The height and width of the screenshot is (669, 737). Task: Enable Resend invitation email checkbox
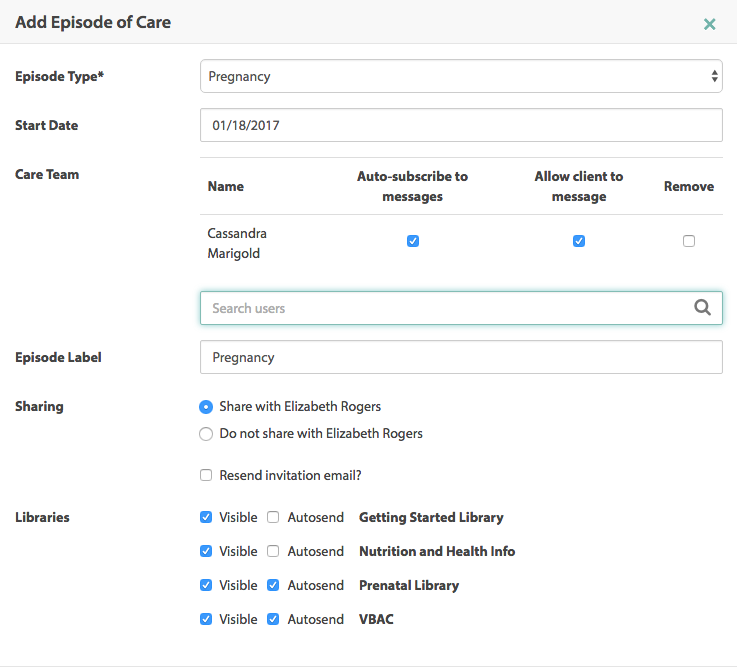[x=206, y=475]
